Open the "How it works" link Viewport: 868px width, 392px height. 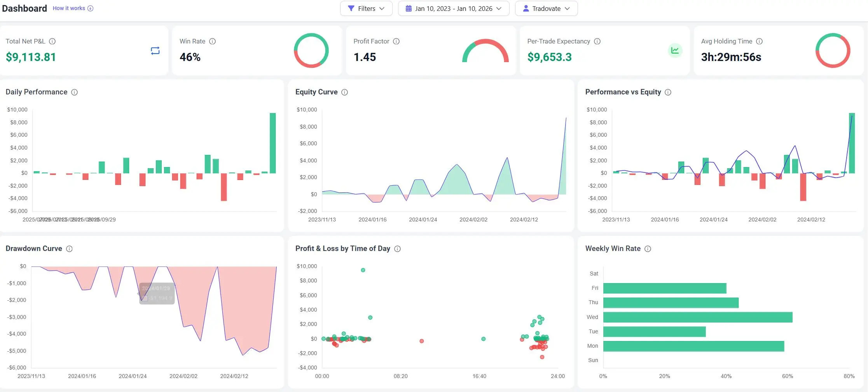68,8
